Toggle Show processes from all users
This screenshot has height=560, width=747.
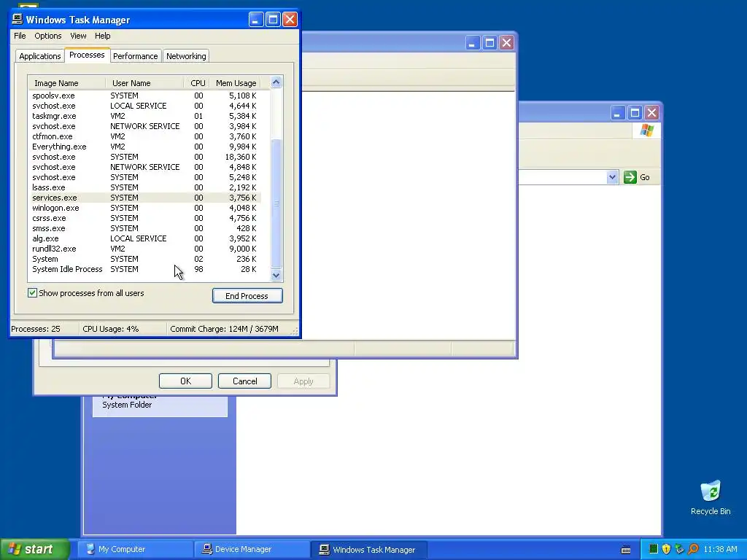tap(32, 293)
